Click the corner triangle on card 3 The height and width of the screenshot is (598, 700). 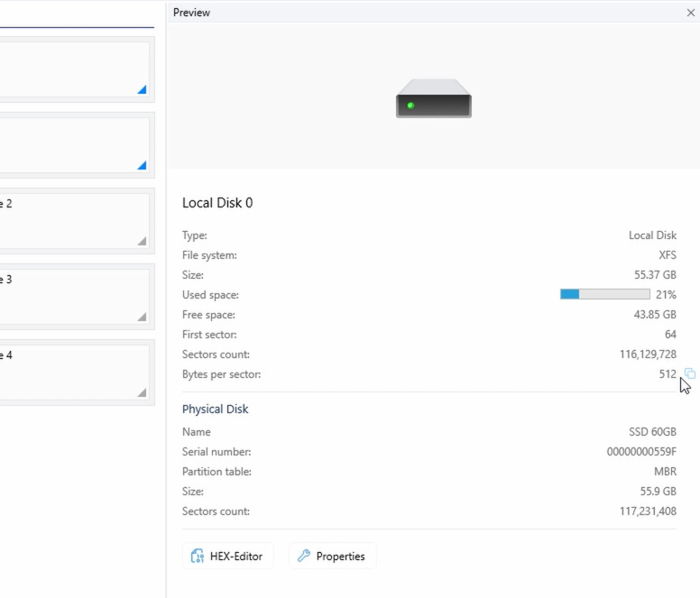pos(143,317)
